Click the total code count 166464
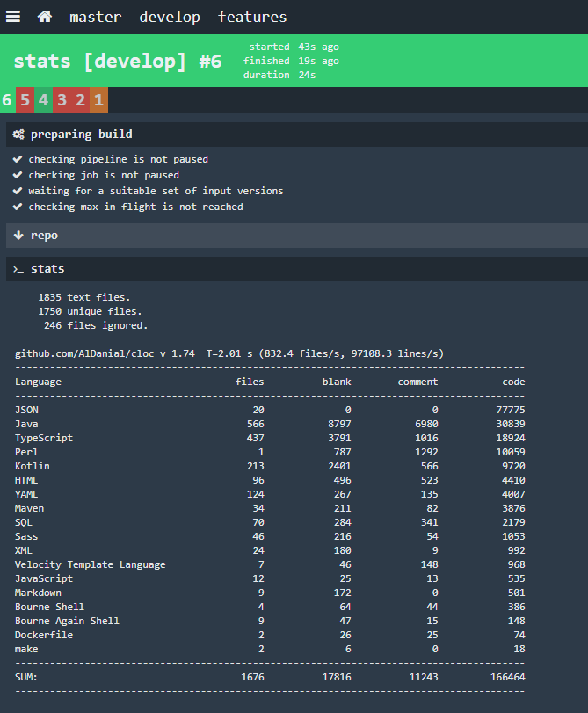The image size is (588, 713). (x=507, y=678)
